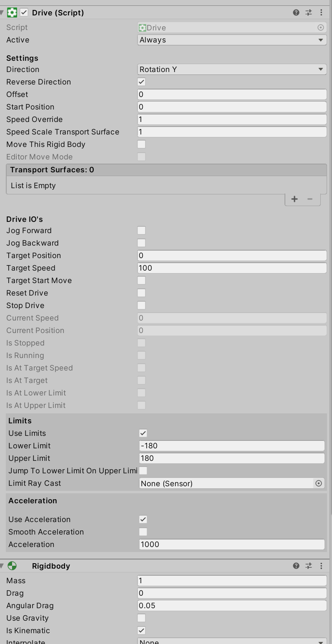Enable the Smooth Acceleration checkbox
332x644 pixels.
pos(143,532)
